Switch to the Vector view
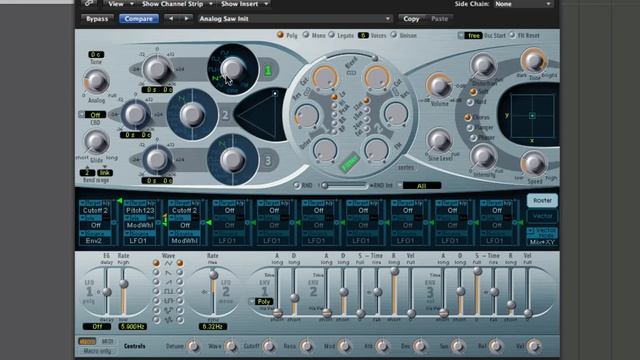Image resolution: width=640 pixels, height=360 pixels. click(x=542, y=216)
